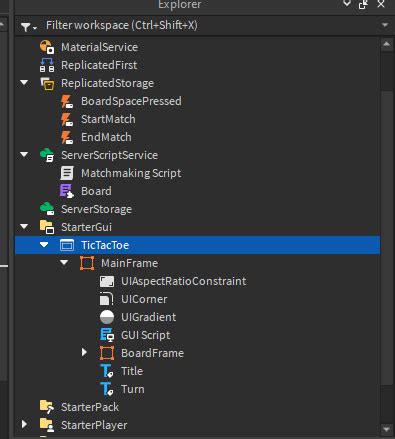Select the Turn label
The image size is (395, 439).
133,389
